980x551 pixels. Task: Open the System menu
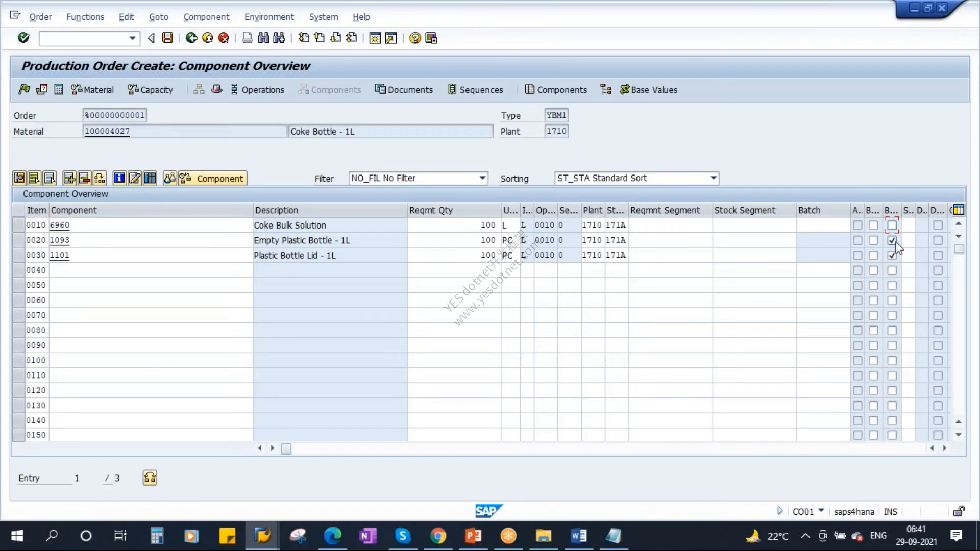(x=323, y=17)
